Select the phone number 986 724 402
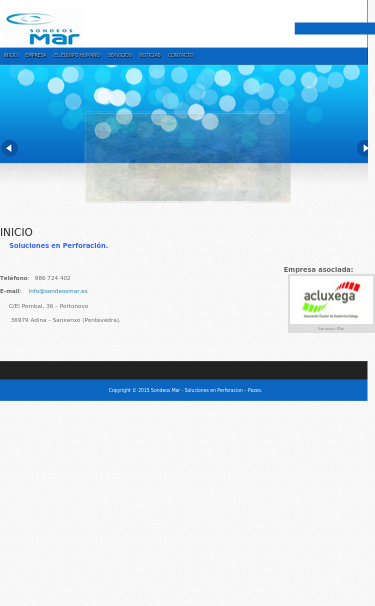The image size is (375, 606). point(53,278)
